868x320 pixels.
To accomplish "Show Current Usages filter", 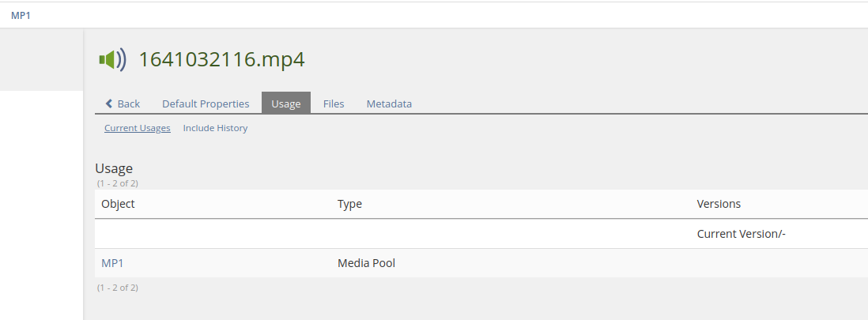I will pyautogui.click(x=138, y=128).
